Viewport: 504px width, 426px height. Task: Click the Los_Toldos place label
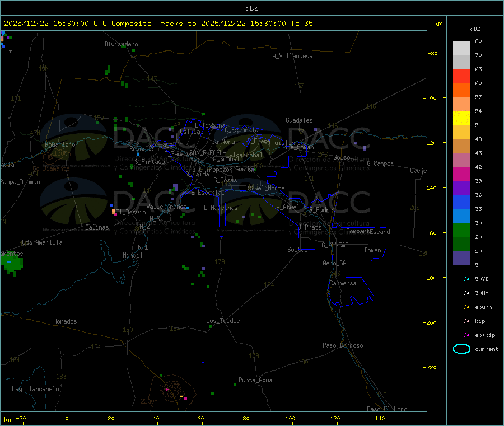pyautogui.click(x=223, y=321)
